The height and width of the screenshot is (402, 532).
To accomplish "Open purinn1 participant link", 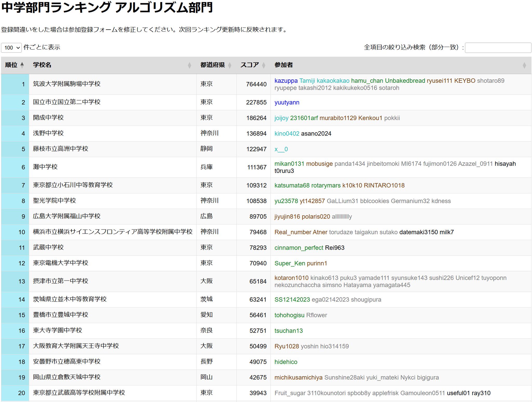I will click(x=317, y=263).
